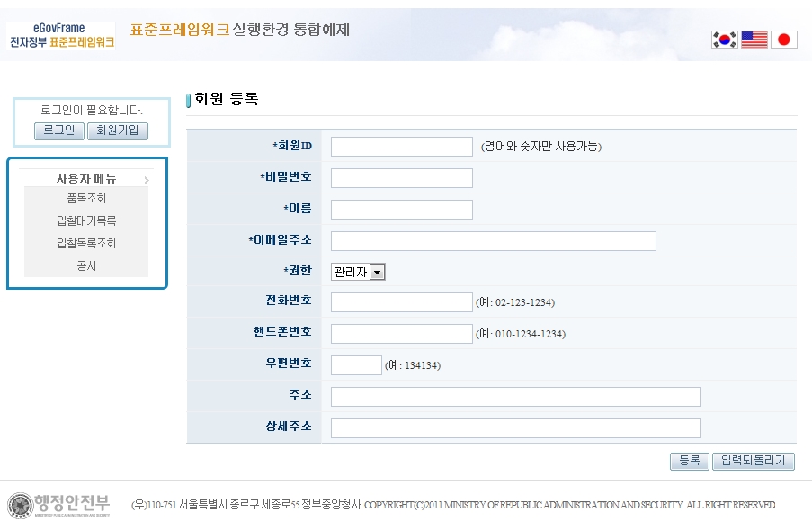Switch language to Korean flag icon
Viewport: 812px width, 521px height.
(x=724, y=40)
